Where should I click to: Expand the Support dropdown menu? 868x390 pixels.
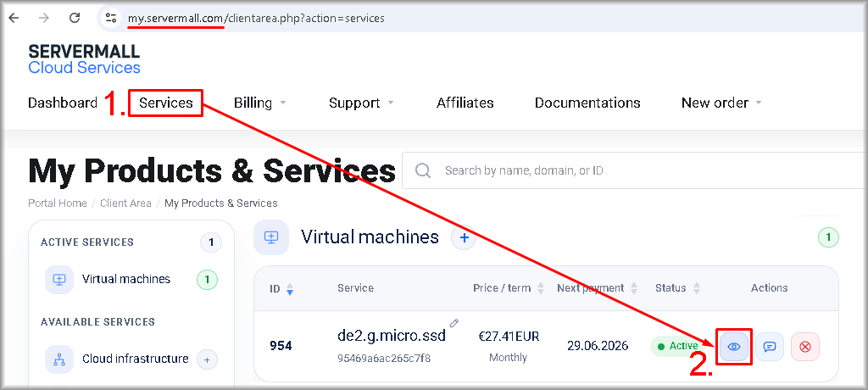(361, 103)
